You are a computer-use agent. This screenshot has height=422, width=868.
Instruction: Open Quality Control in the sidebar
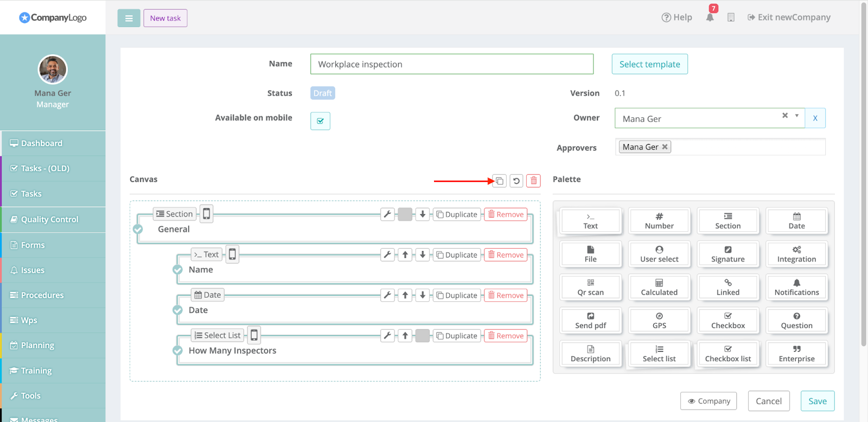click(x=53, y=219)
